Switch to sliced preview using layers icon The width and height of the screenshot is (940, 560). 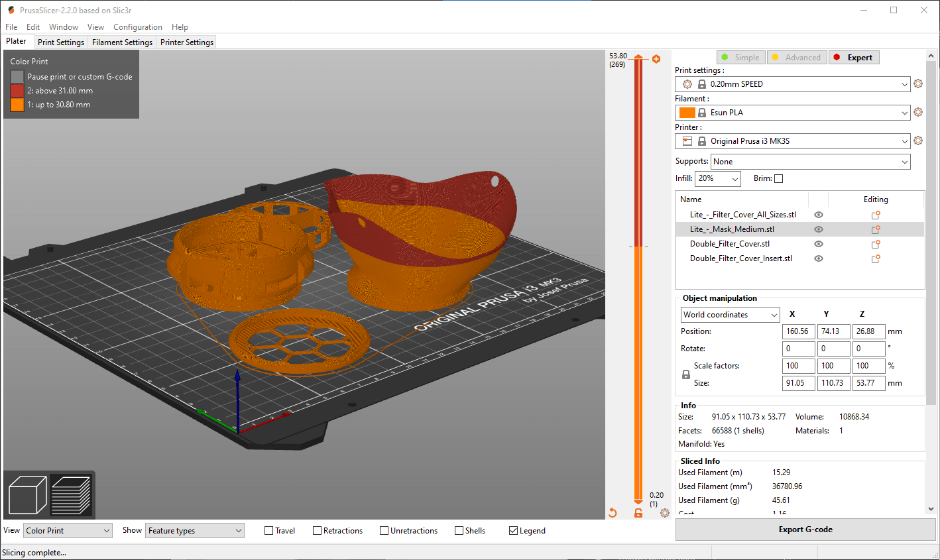(72, 494)
